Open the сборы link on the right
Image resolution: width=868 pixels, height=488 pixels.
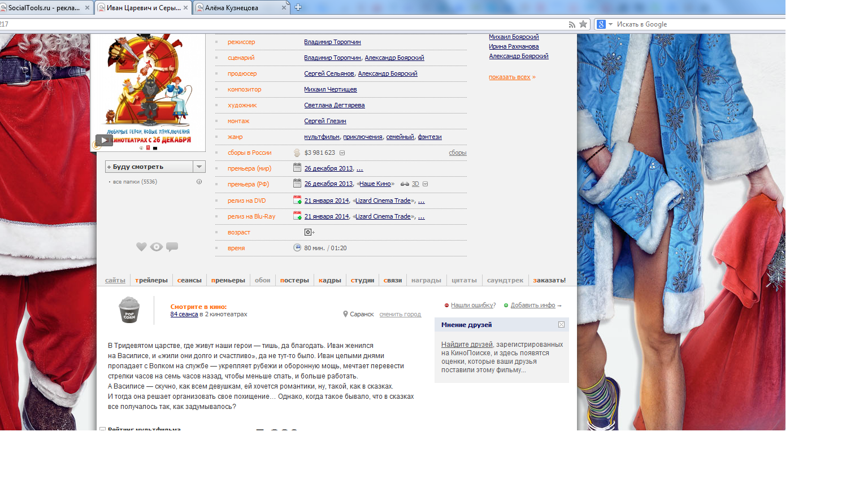458,152
